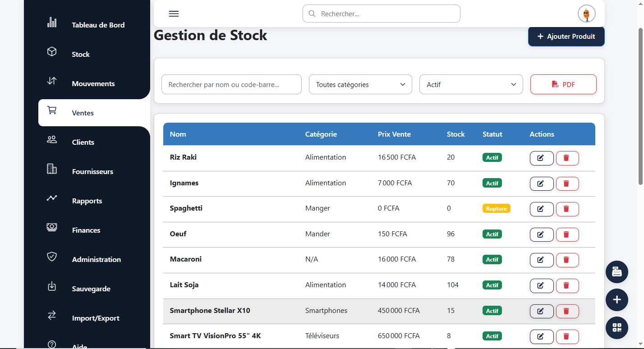Click the floating cash register button

pyautogui.click(x=617, y=272)
